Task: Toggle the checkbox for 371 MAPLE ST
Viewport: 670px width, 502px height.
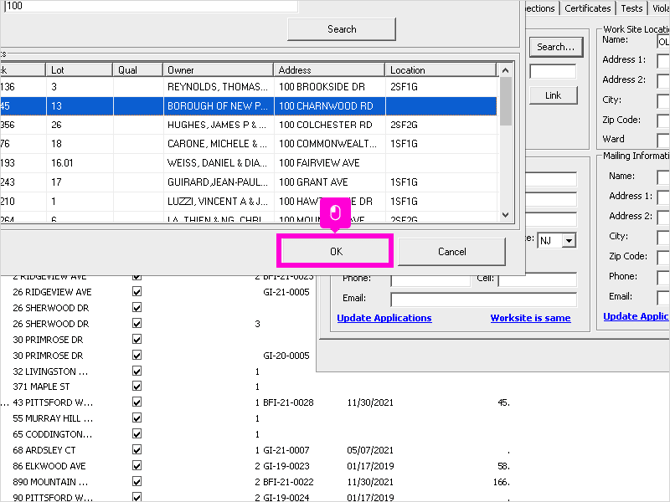Action: (137, 386)
